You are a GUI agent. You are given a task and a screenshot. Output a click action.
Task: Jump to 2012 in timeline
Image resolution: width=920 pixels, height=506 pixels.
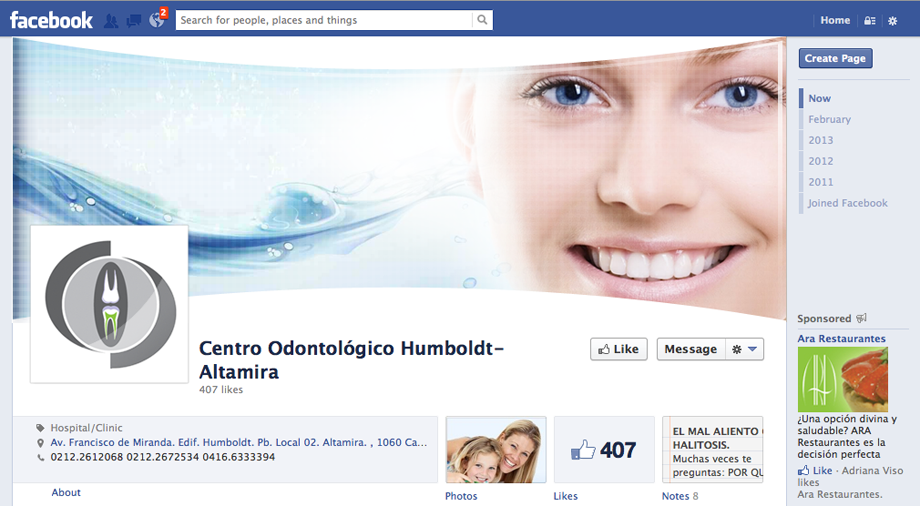coord(820,161)
